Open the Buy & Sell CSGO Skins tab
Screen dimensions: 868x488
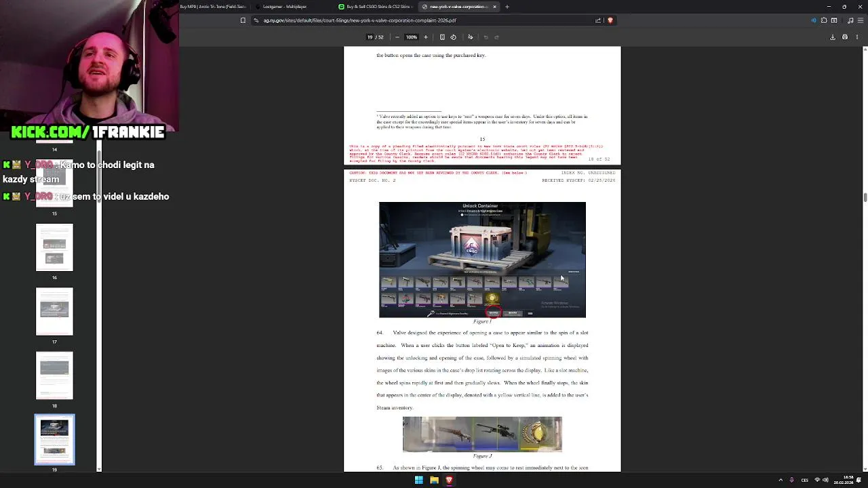click(x=374, y=7)
